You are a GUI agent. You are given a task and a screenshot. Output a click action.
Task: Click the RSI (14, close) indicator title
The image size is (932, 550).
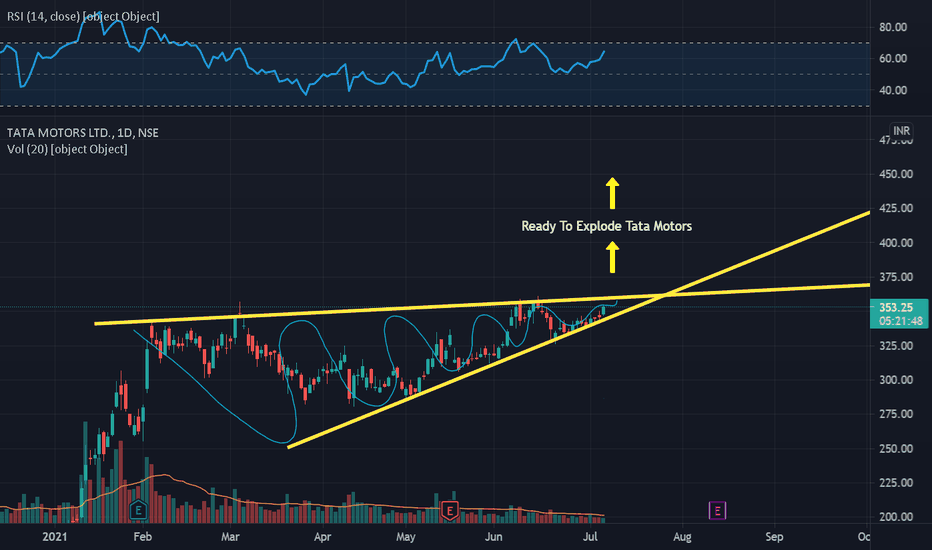pyautogui.click(x=83, y=17)
